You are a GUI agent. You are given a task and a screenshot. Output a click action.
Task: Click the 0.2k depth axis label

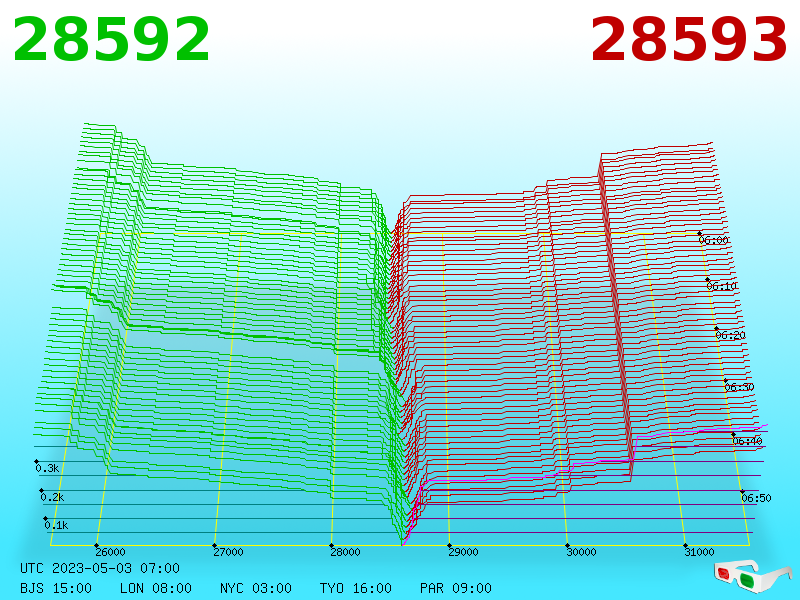[x=52, y=497]
